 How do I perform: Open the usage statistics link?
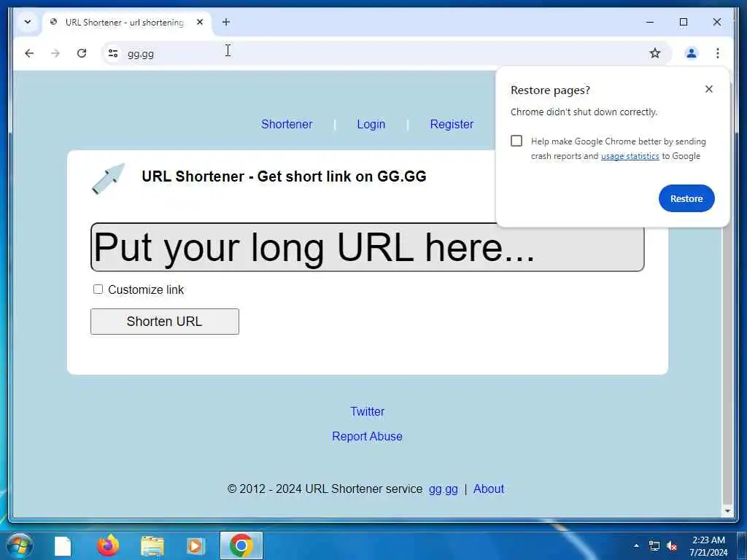[x=630, y=156]
